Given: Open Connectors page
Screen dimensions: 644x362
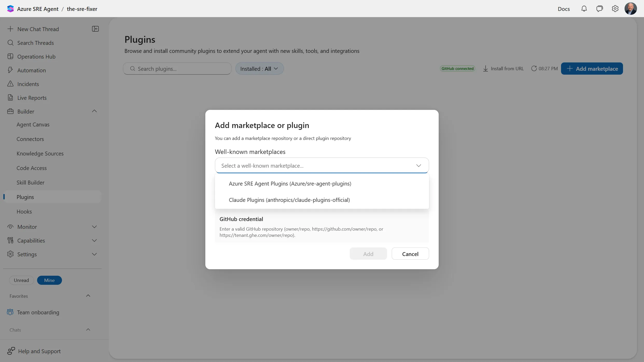Looking at the screenshot, I should [30, 139].
